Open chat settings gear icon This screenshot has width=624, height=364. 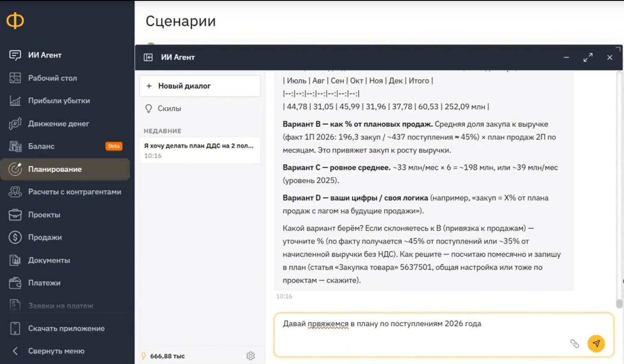[250, 356]
